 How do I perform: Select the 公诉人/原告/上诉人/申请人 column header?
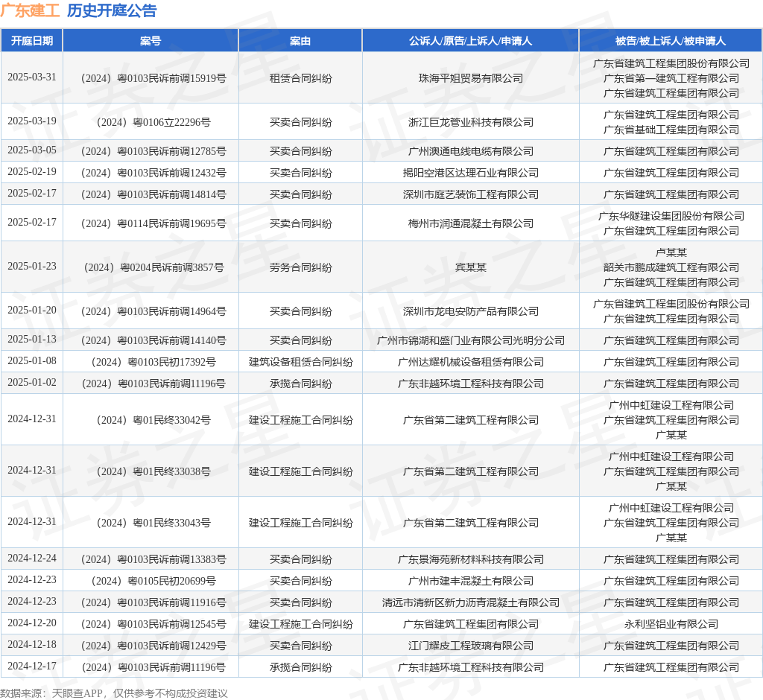(x=471, y=41)
